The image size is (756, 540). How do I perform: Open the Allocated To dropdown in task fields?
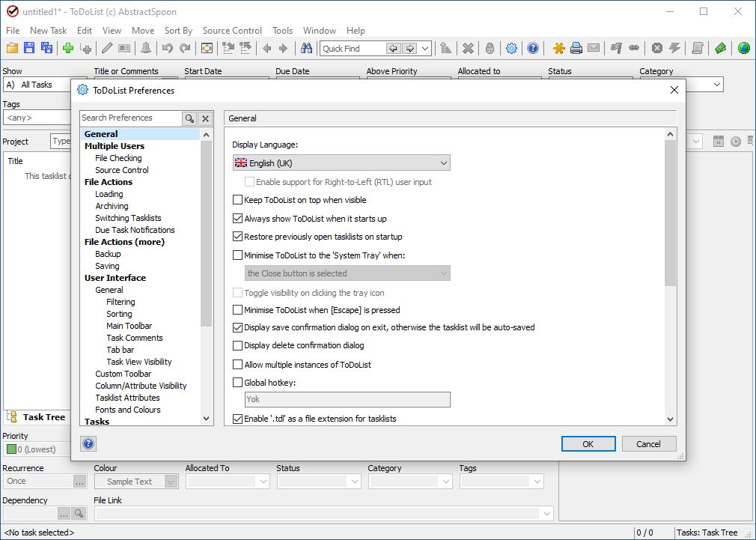(x=263, y=482)
